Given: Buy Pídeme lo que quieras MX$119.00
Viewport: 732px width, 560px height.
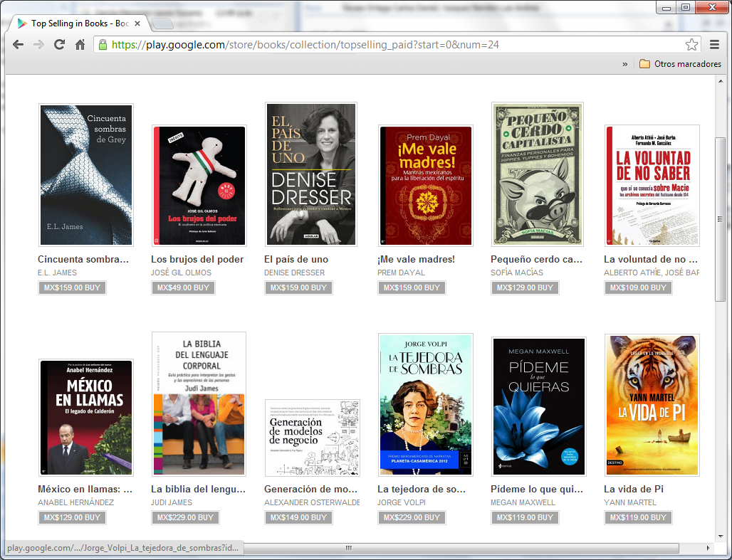Looking at the screenshot, I should pyautogui.click(x=525, y=517).
